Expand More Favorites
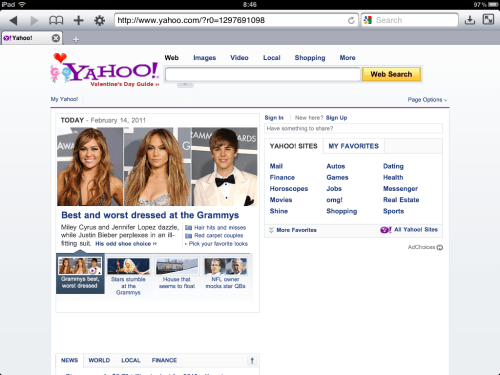 (293, 230)
